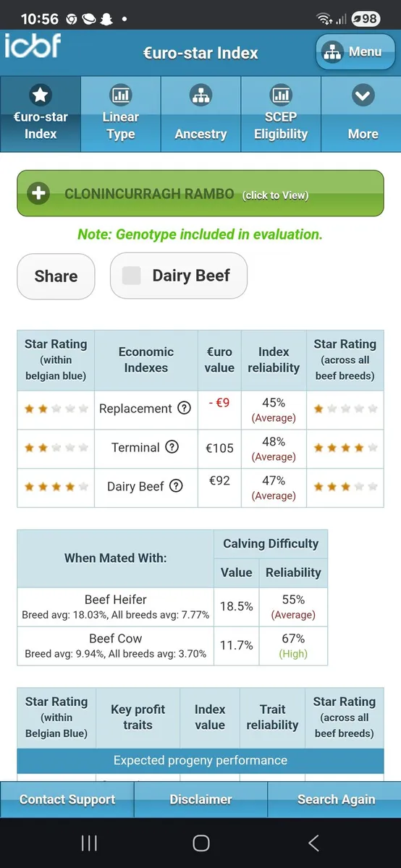Click the Terminal index help icon
Image resolution: width=401 pixels, height=868 pixels.
click(x=172, y=447)
